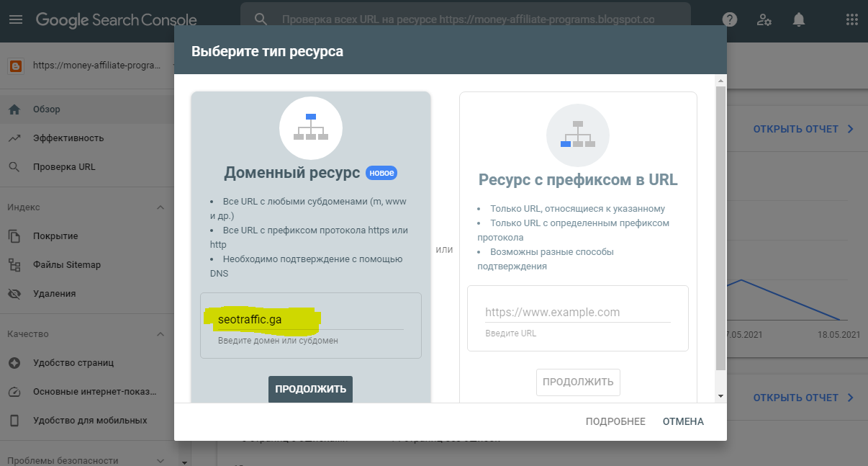Click the phone icon beside Удобство для мобильных
Viewport: 868px width, 466px height.
coord(14,421)
